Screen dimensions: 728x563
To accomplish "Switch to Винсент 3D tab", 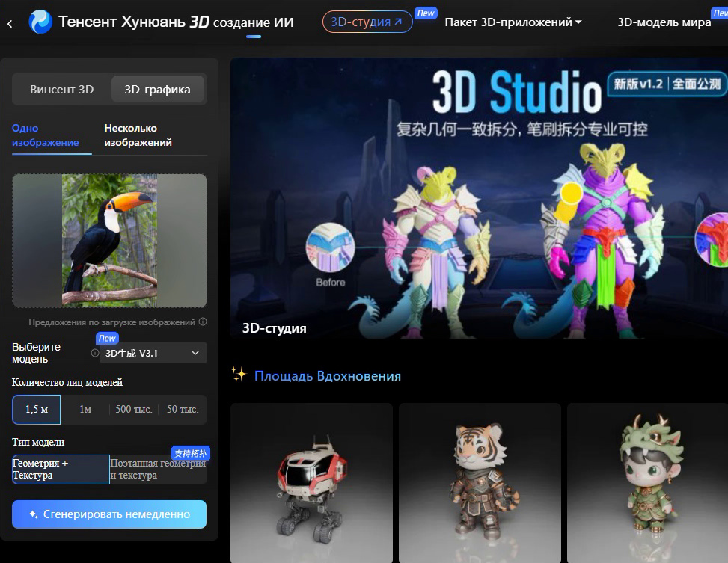I will [62, 89].
